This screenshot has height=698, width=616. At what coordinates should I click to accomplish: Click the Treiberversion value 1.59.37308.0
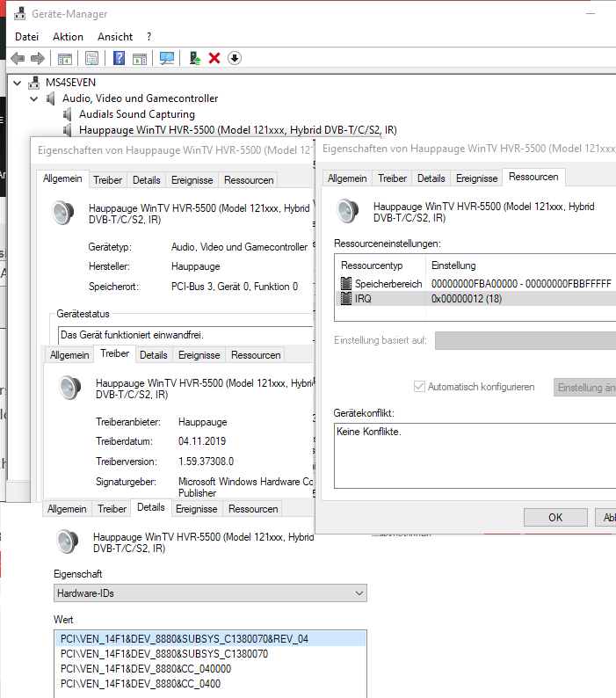pos(207,462)
